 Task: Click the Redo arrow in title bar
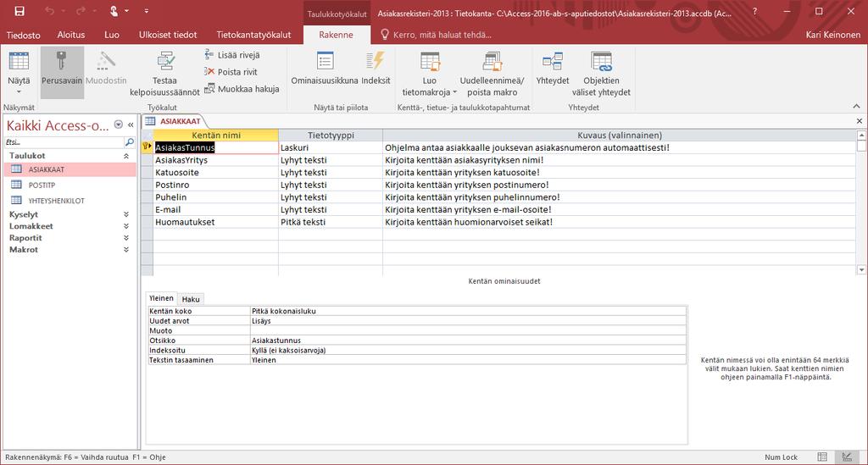click(81, 11)
